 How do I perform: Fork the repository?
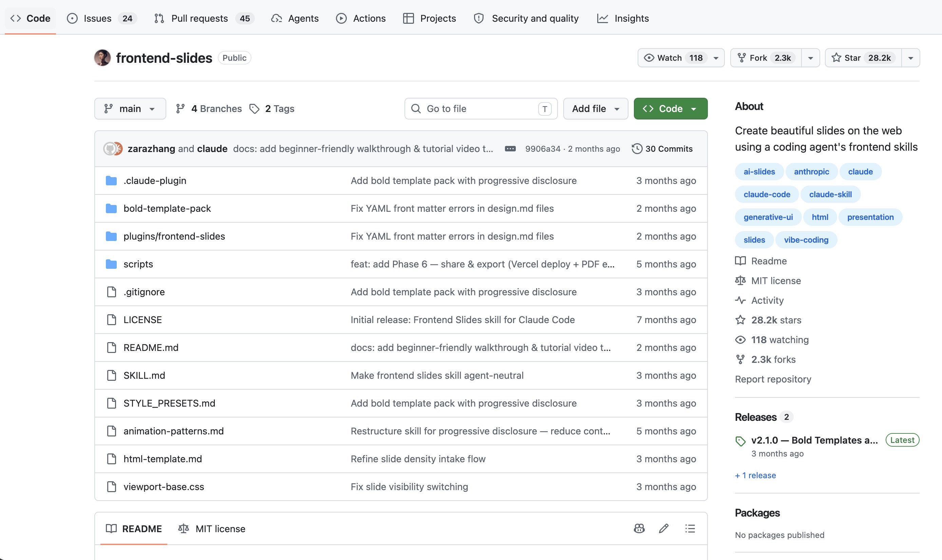[766, 58]
